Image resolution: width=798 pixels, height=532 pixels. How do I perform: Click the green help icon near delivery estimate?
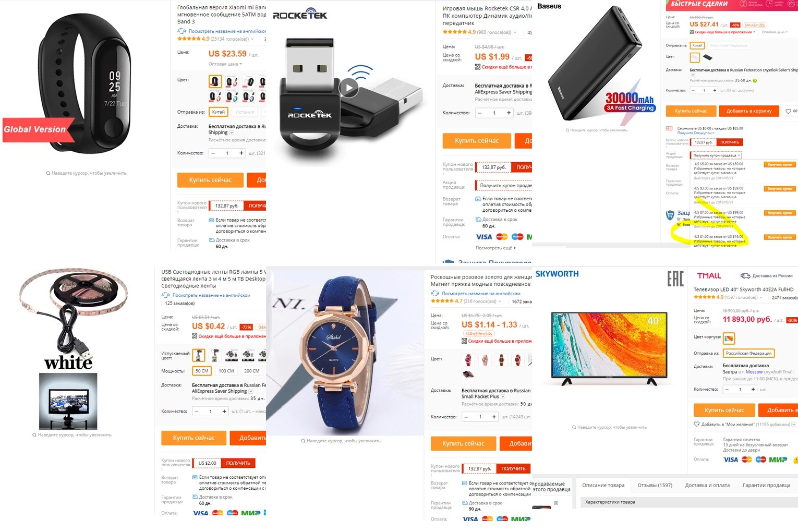(755, 81)
